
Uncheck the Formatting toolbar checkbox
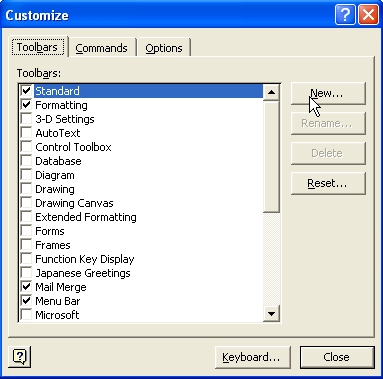pos(26,105)
